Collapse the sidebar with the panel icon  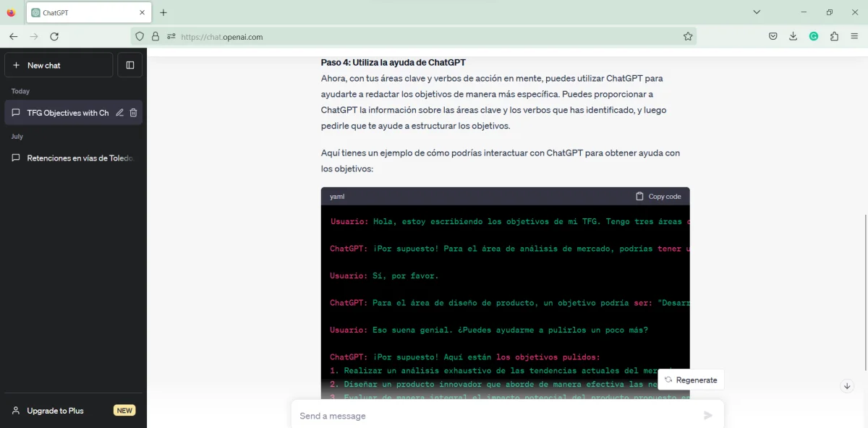[x=130, y=64]
